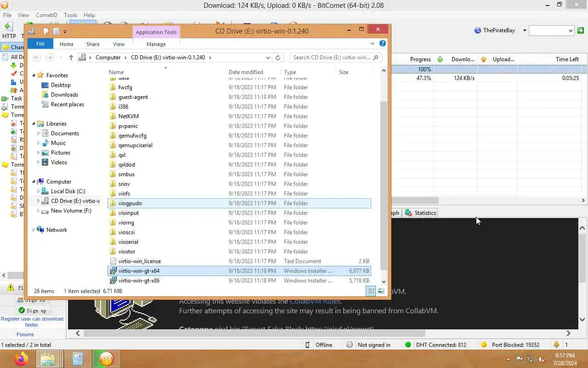588x368 pixels.
Task: Click the New folder quick-access icon
Action: click(56, 31)
